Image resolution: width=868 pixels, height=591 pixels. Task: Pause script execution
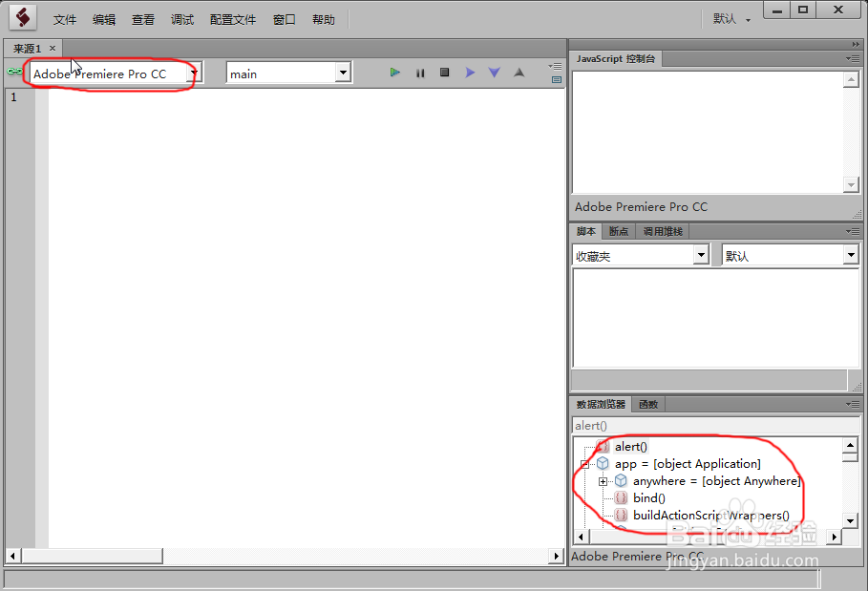click(420, 74)
